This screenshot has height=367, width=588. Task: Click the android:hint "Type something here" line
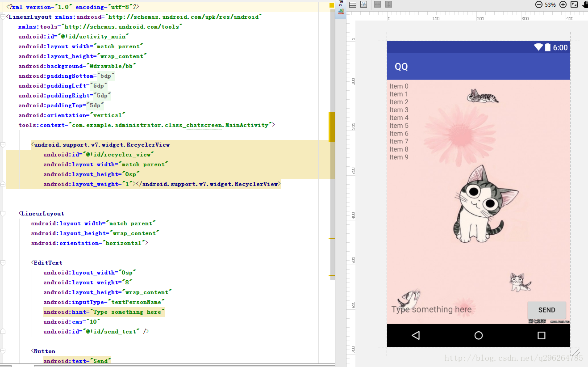point(104,312)
